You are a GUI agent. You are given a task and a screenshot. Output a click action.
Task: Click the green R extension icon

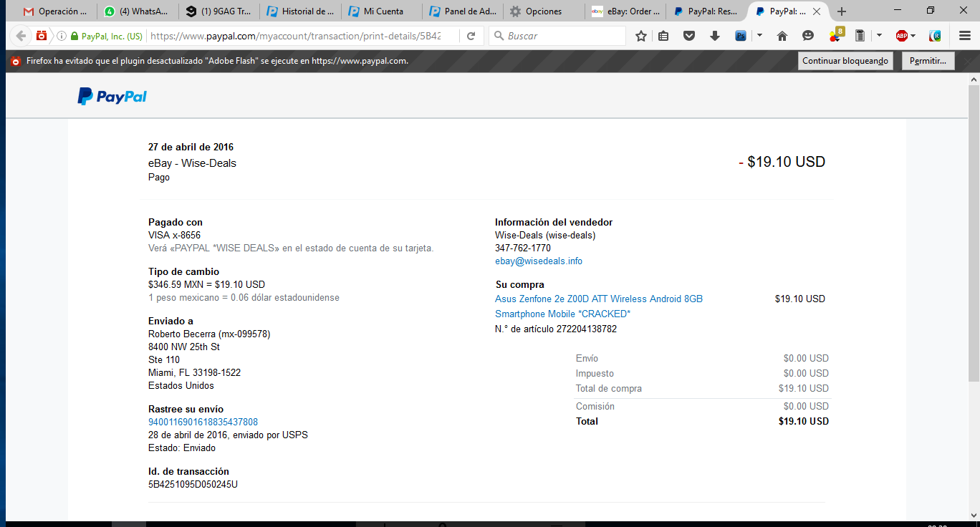click(935, 36)
